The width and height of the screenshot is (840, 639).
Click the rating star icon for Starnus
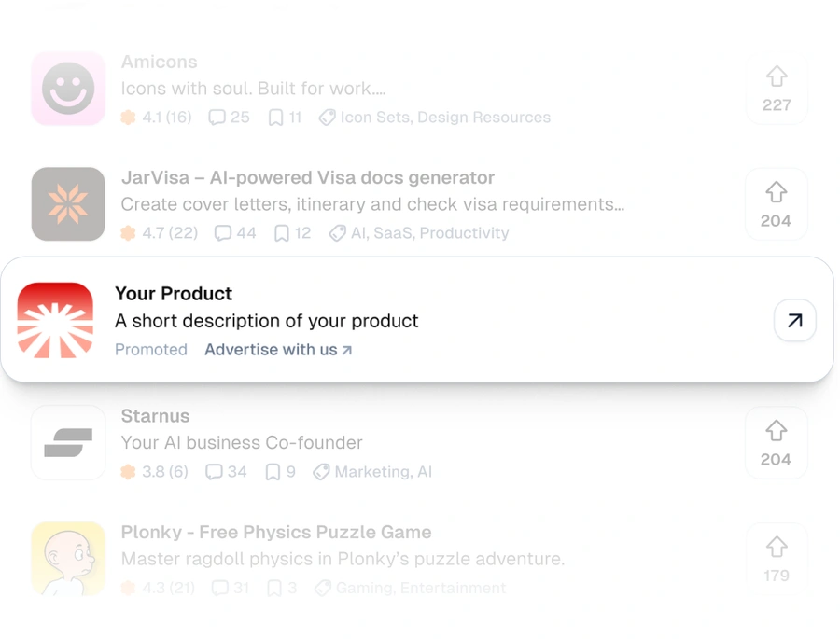click(x=129, y=472)
